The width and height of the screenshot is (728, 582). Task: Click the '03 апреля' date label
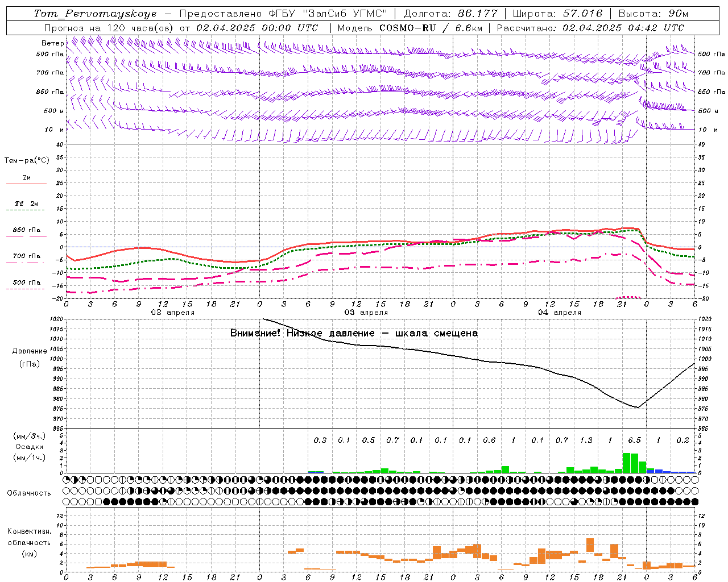point(366,313)
